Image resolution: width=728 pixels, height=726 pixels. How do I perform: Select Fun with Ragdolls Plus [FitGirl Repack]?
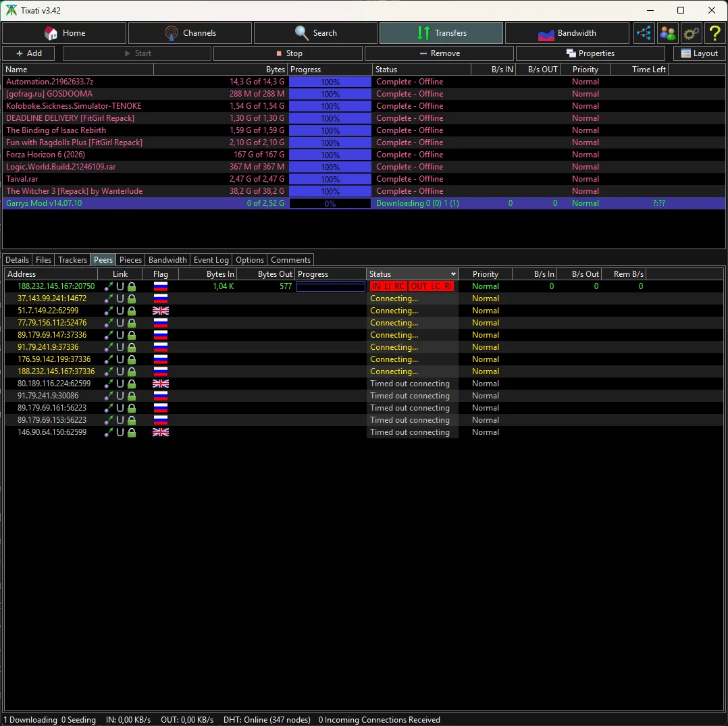coord(364,142)
